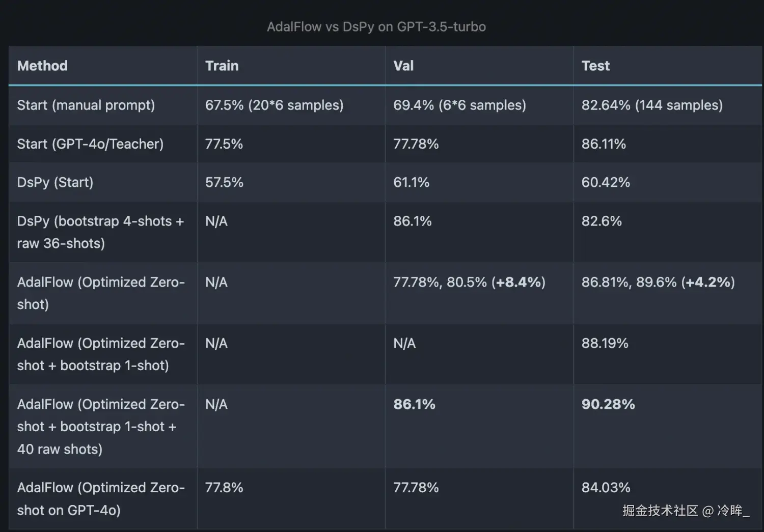The width and height of the screenshot is (764, 532).
Task: Select the Train column header
Action: tap(222, 66)
